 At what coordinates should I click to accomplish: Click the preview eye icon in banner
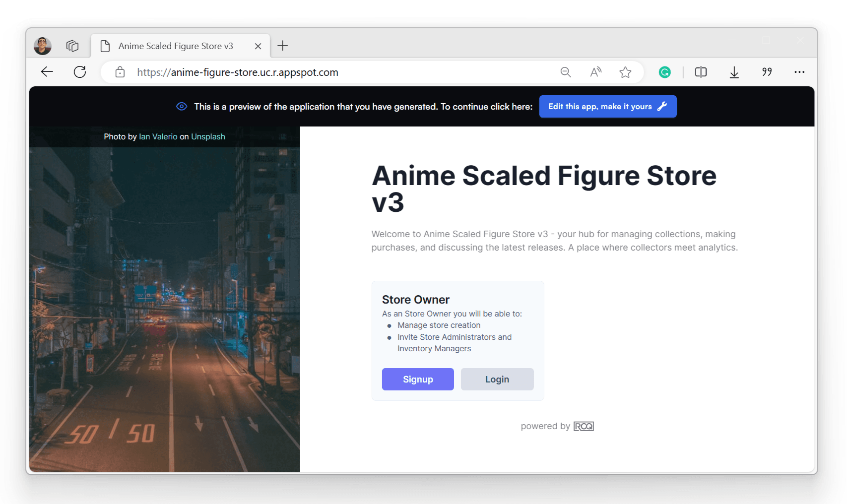click(182, 106)
